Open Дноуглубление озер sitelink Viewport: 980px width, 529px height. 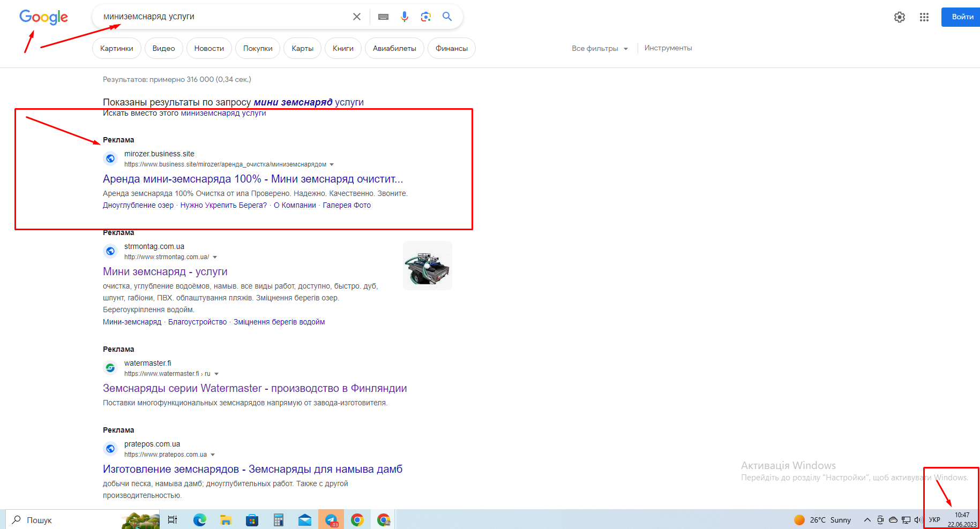point(138,205)
